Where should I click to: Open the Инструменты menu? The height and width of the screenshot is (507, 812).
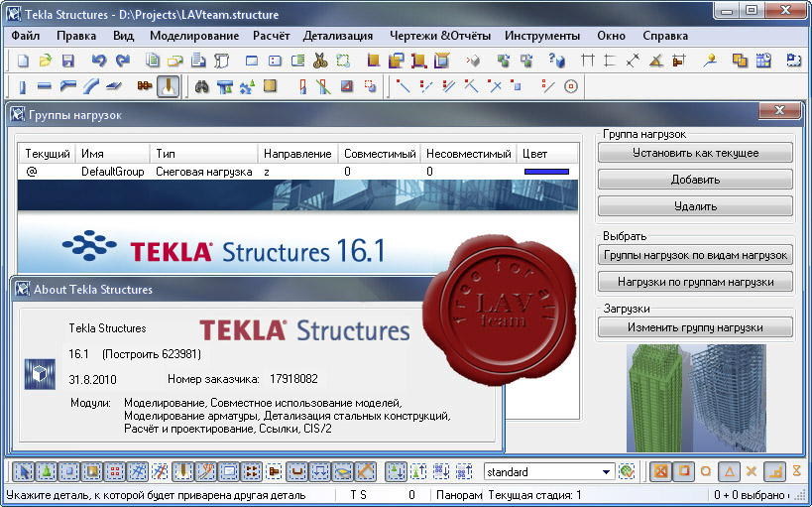[x=542, y=36]
